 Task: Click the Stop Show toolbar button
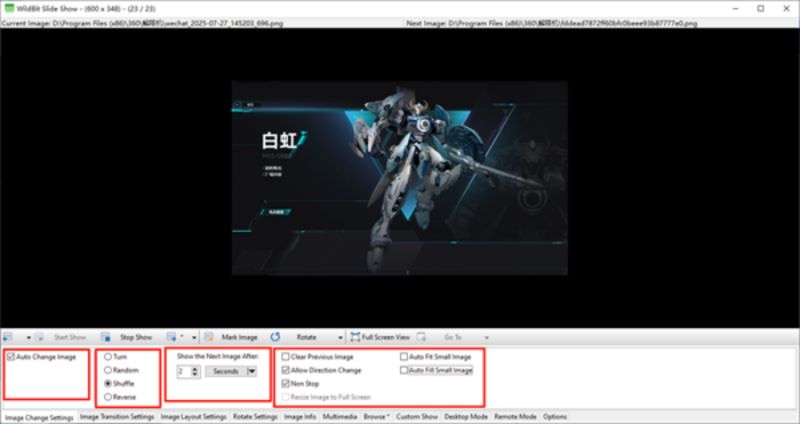127,337
